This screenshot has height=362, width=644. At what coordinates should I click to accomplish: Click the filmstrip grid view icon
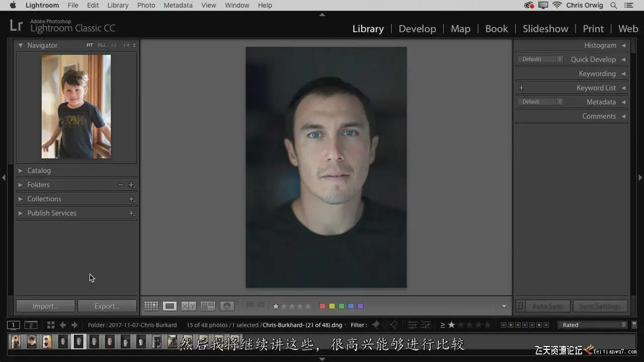pos(51,325)
